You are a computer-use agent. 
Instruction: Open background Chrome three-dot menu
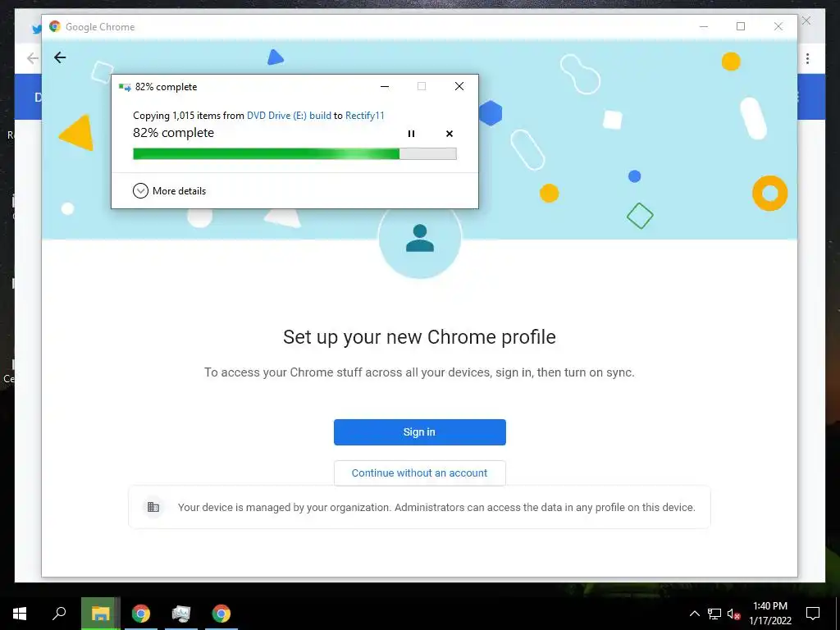coord(807,58)
